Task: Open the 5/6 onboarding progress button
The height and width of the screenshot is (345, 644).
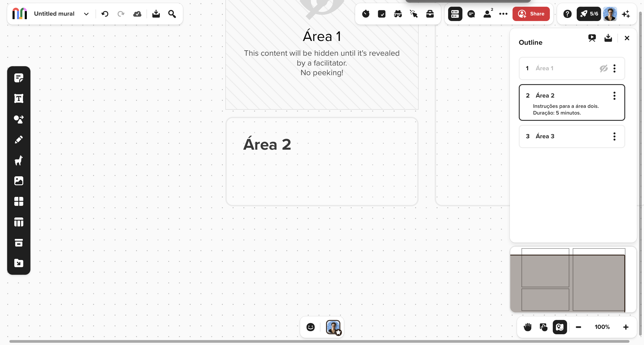Action: pos(589,14)
